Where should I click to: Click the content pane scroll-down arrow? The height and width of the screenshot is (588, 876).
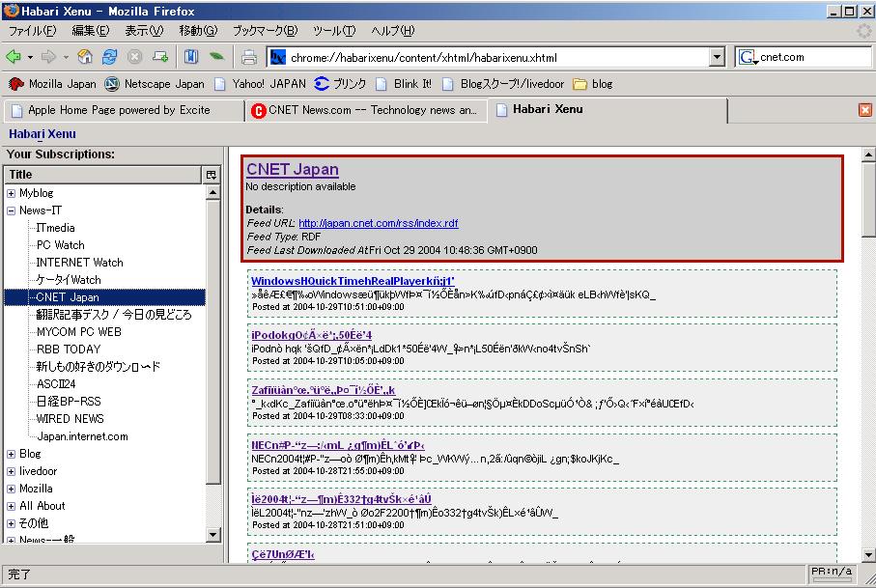click(x=868, y=555)
